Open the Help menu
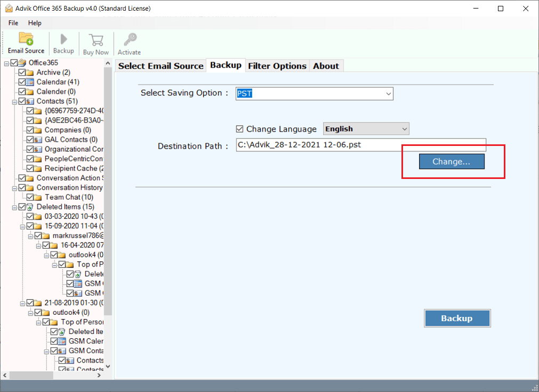The image size is (539, 392). (35, 23)
